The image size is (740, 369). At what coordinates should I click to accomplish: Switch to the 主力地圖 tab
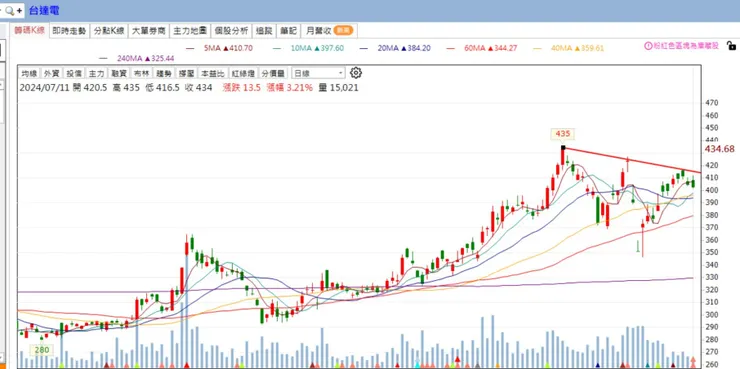[x=190, y=31]
